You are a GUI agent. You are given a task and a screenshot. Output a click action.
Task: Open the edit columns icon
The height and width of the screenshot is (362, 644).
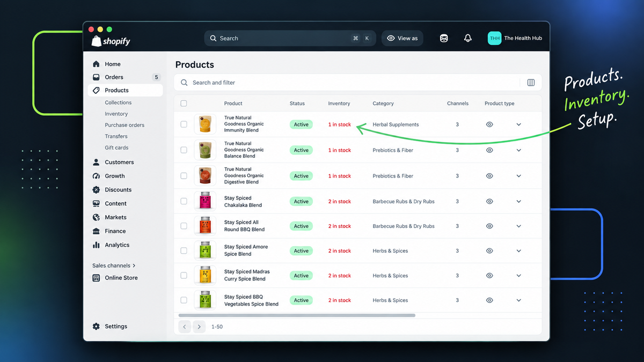tap(531, 83)
